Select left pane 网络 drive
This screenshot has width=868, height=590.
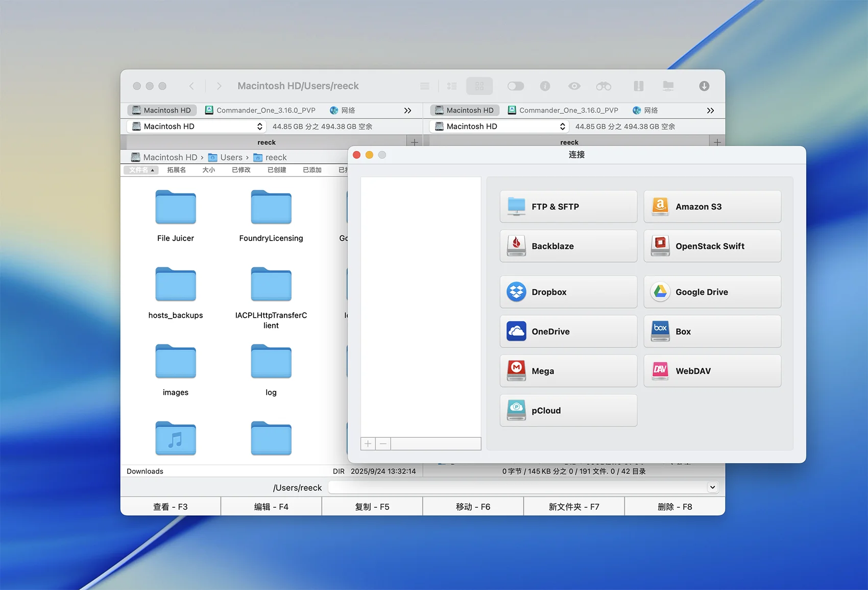(x=343, y=110)
